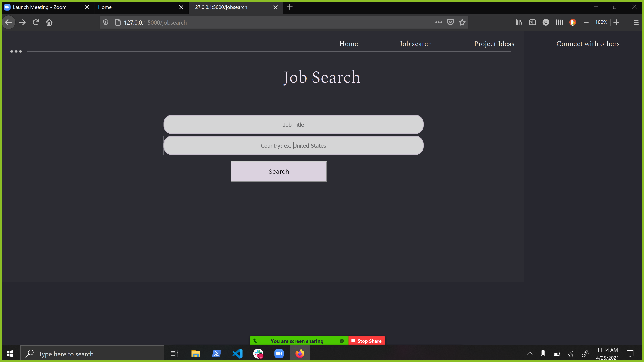This screenshot has height=362, width=644.
Task: Open the Project Ideas nav link
Action: coord(494,44)
